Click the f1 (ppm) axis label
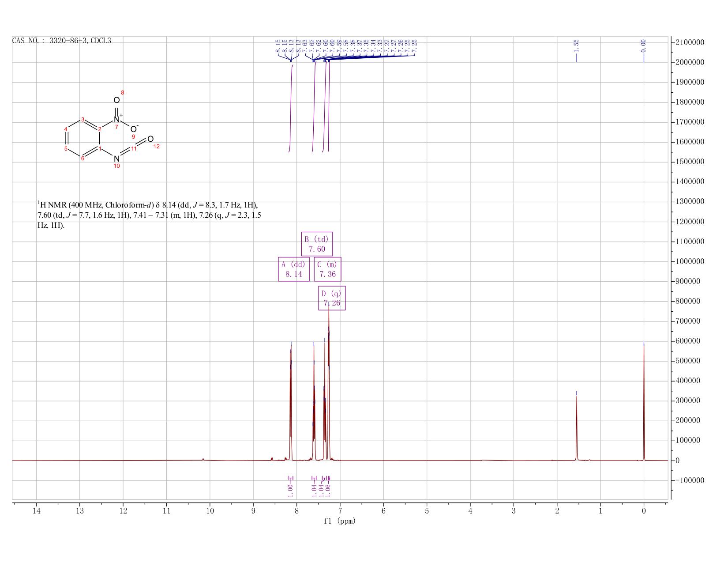Image resolution: width=728 pixels, height=563 pixels. click(x=340, y=521)
